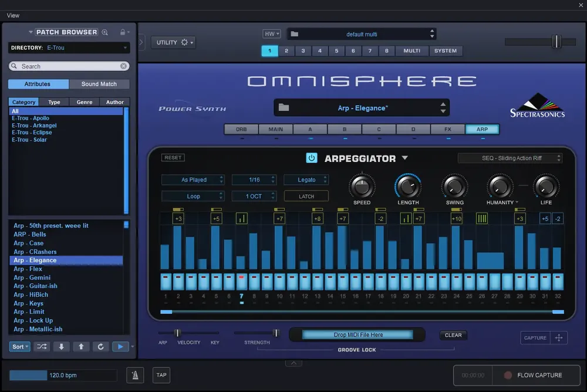Click the Patch Browser magnifier zoom icon
Viewport: 587px width, 392px height.
[105, 32]
